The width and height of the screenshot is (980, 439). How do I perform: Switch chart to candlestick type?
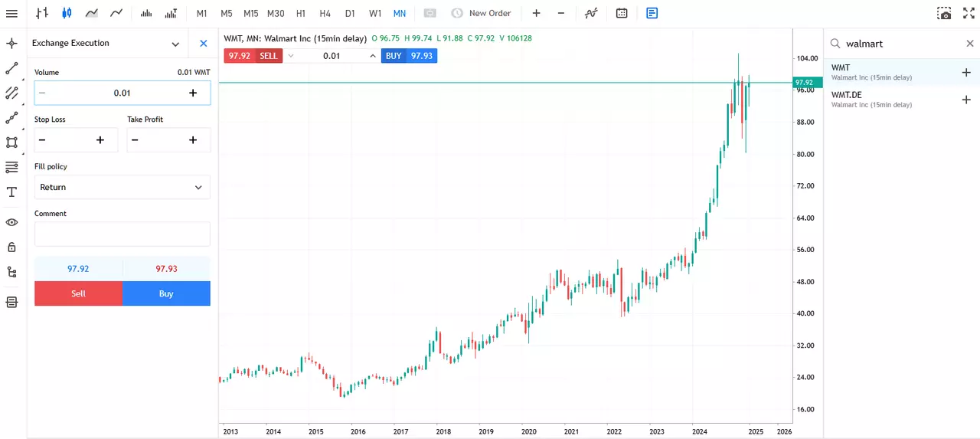click(x=67, y=13)
